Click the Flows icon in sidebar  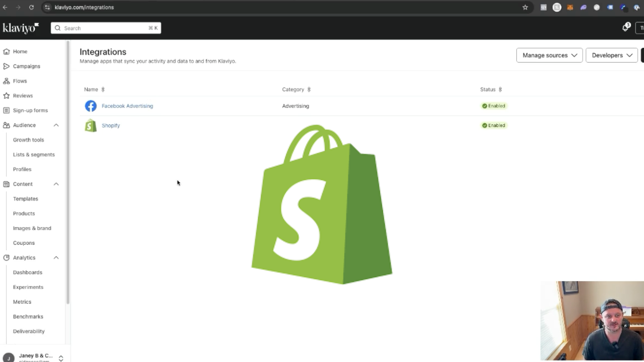coord(7,81)
